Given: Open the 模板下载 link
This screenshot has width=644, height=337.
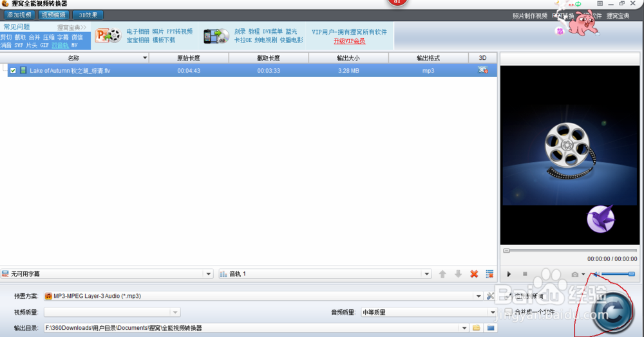Looking at the screenshot, I should coord(164,40).
